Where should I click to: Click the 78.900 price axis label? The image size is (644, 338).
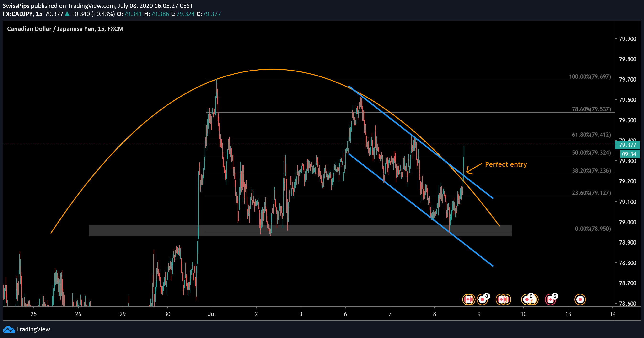628,242
